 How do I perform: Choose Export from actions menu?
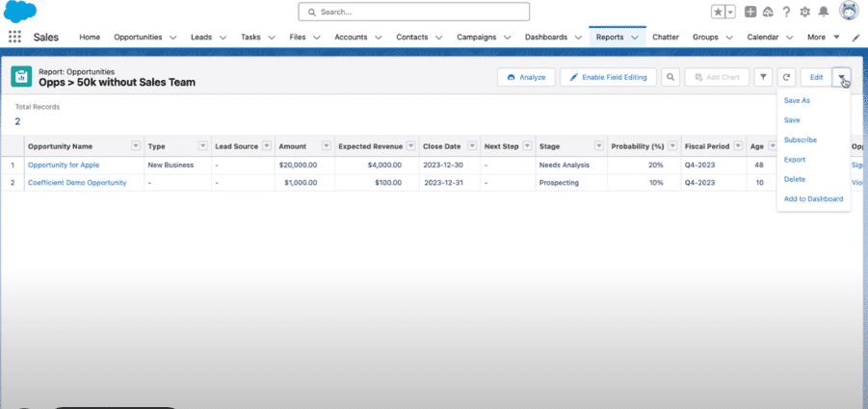tap(795, 159)
